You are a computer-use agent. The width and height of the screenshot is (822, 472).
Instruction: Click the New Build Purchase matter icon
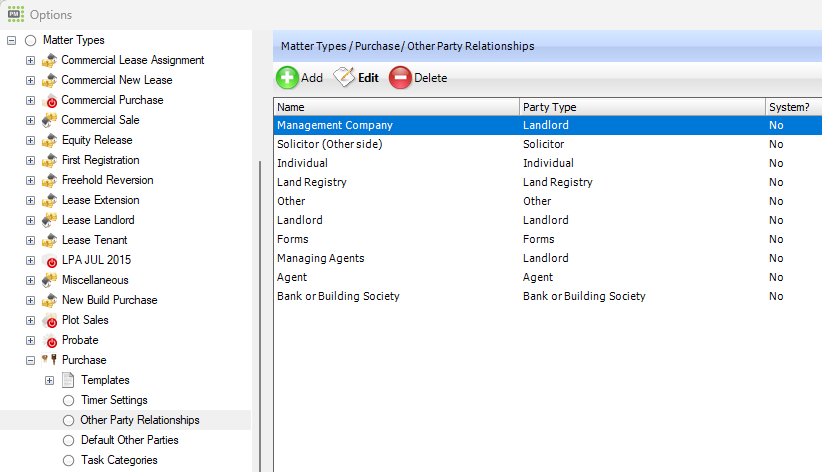[x=49, y=300]
